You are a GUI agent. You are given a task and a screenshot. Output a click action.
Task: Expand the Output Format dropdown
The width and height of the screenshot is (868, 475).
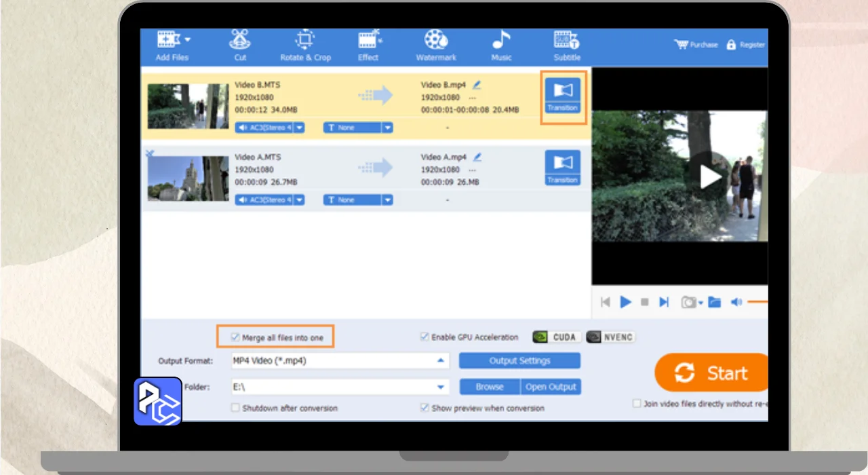coord(441,361)
